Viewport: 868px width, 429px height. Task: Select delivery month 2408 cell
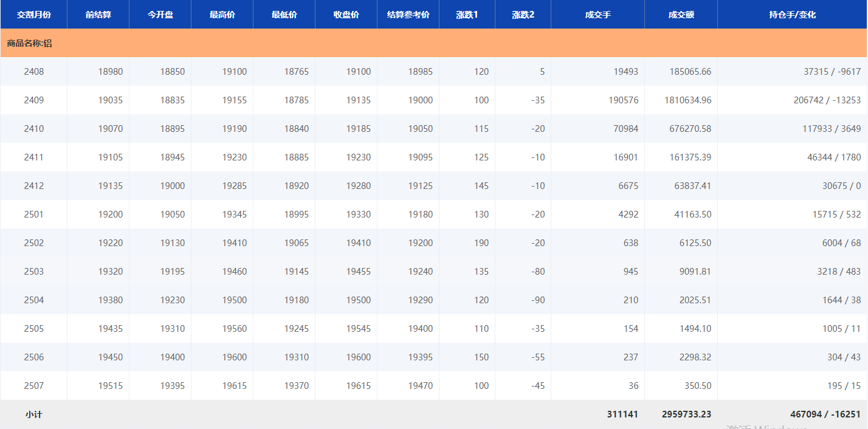pos(34,72)
